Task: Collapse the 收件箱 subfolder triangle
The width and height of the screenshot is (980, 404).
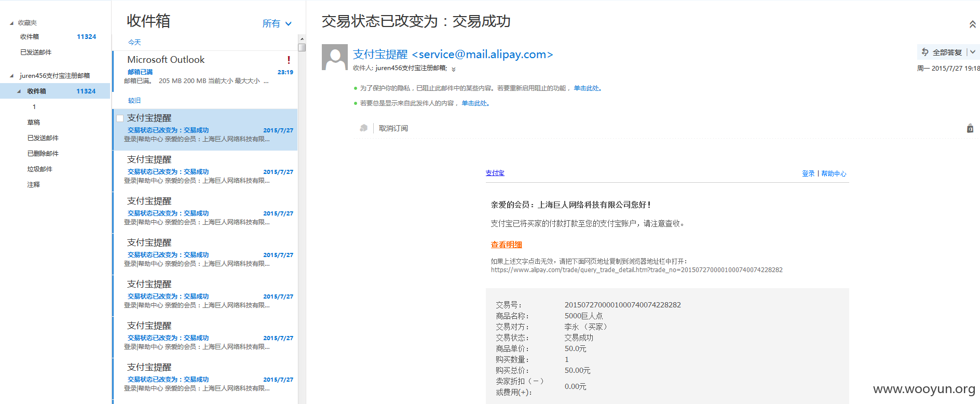Action: (19, 91)
